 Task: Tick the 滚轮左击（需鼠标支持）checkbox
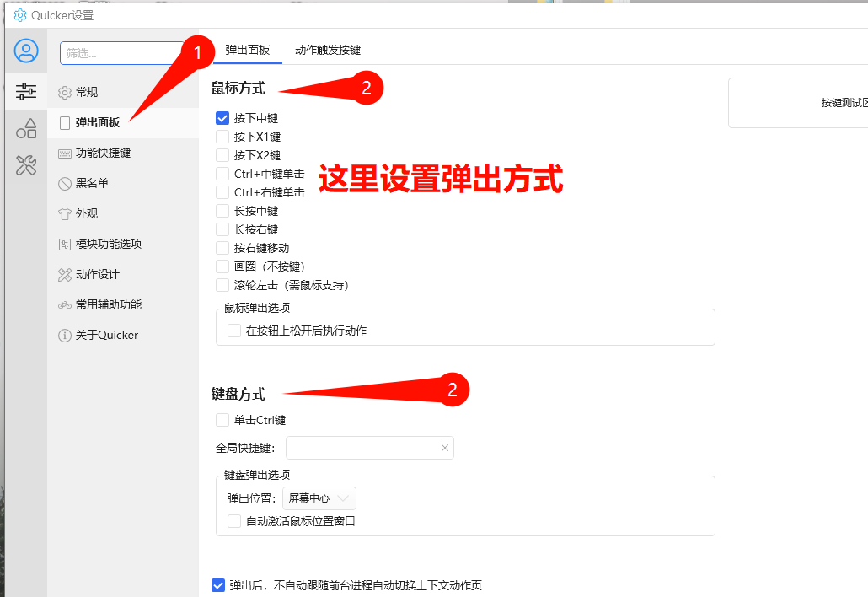(x=222, y=285)
